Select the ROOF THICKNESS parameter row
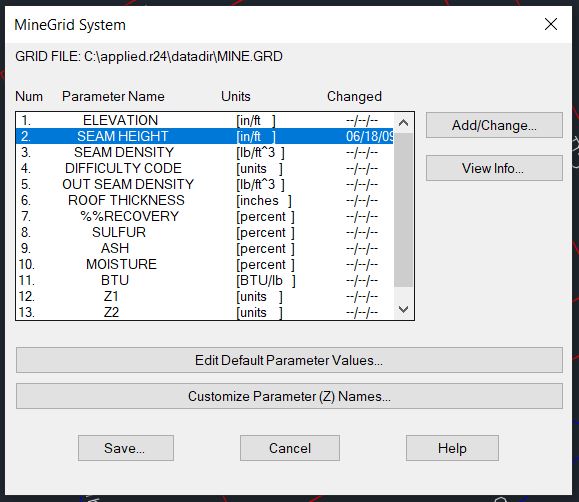Image resolution: width=579 pixels, height=502 pixels. pyautogui.click(x=205, y=200)
